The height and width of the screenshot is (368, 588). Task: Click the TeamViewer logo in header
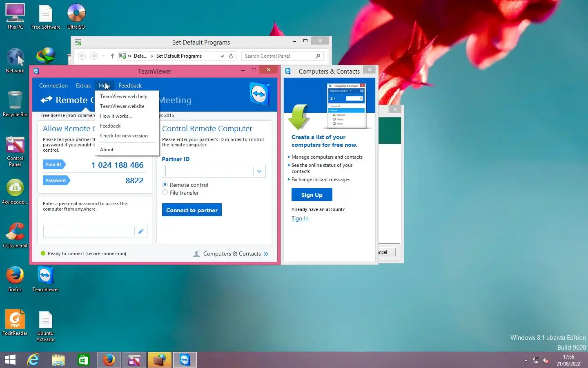[259, 94]
